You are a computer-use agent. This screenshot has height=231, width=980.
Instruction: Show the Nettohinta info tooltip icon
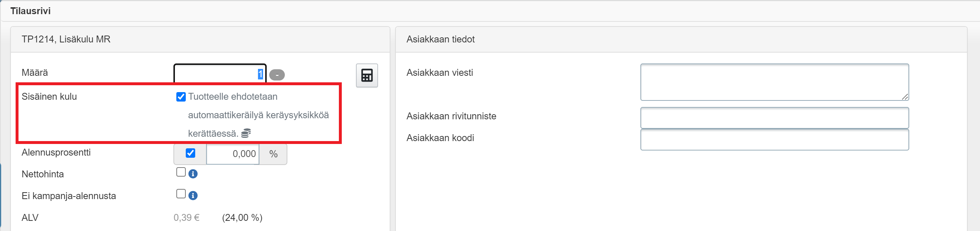point(193,174)
